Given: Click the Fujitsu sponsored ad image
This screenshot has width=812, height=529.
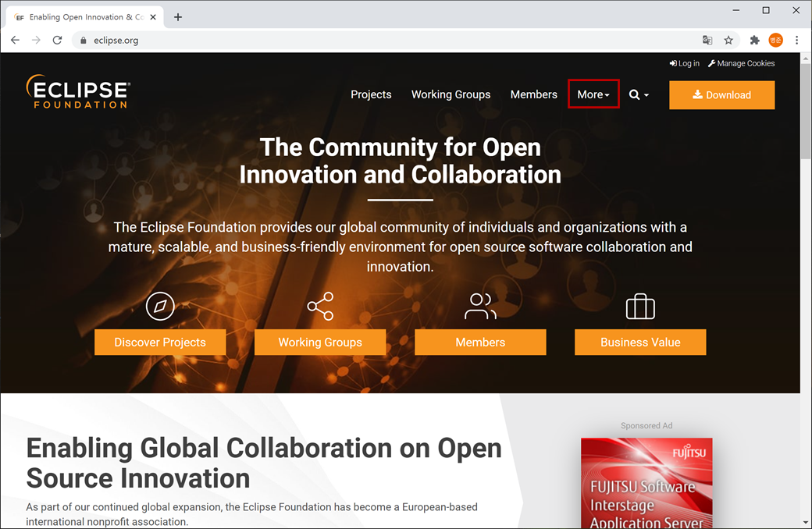Looking at the screenshot, I should point(646,483).
